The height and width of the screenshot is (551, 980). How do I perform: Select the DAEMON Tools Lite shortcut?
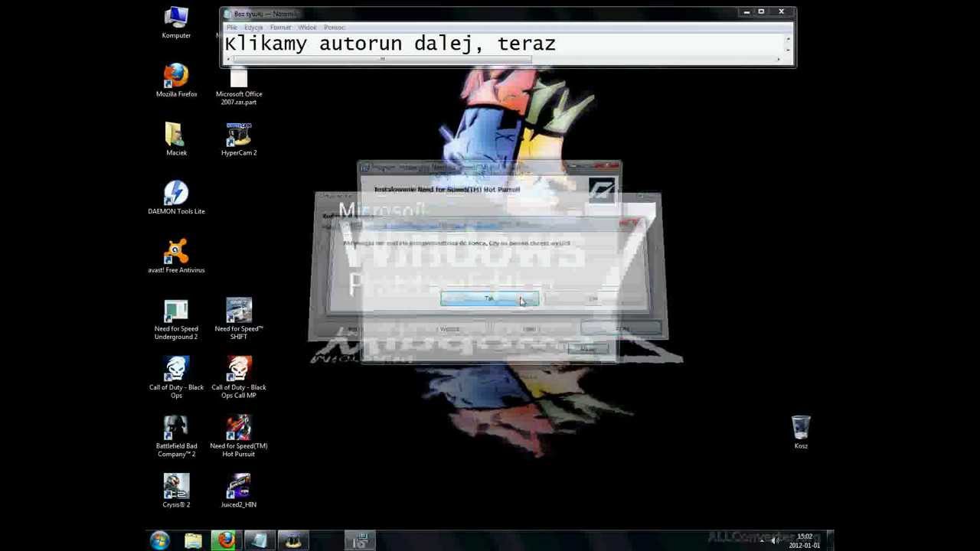[176, 197]
